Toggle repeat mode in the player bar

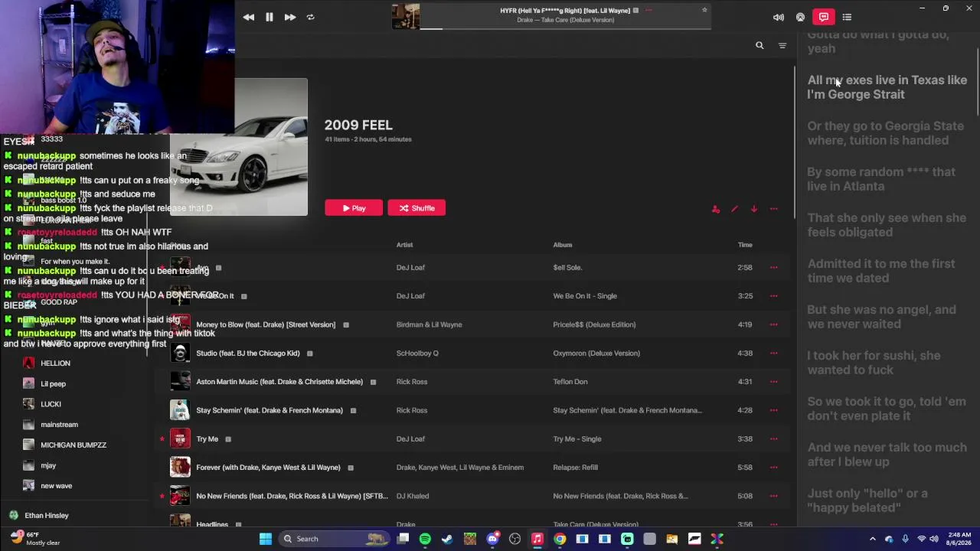coord(310,17)
